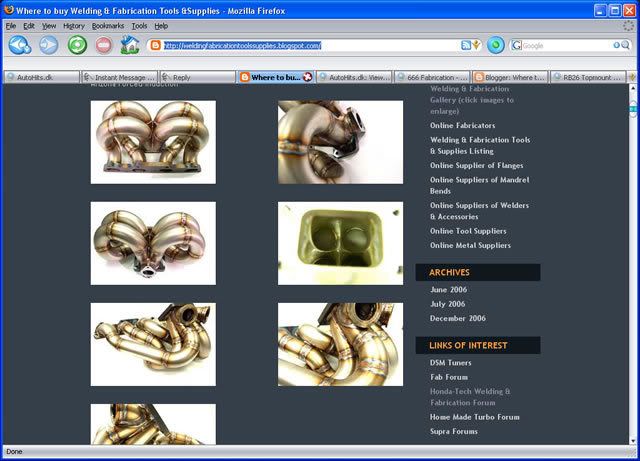Enlarge the third-row right turbo closeup photo
The width and height of the screenshot is (640, 461).
[340, 344]
